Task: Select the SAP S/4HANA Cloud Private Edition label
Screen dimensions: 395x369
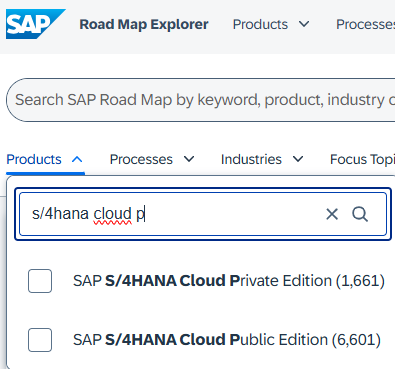Action: pyautogui.click(x=229, y=281)
